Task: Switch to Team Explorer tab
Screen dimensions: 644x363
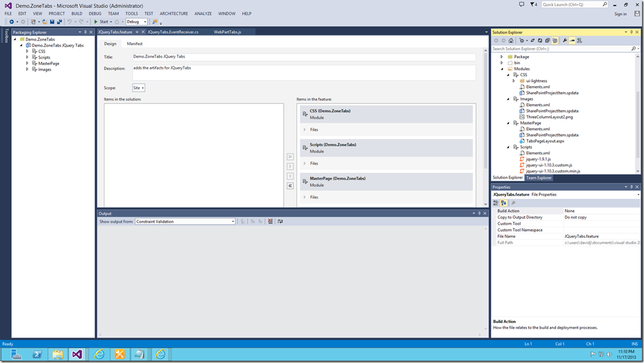Action: point(538,178)
